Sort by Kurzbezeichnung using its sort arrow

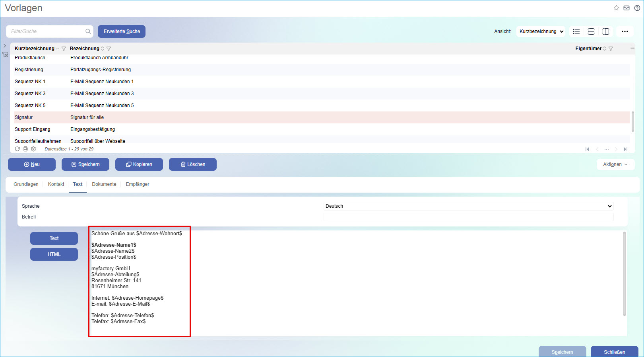coord(58,49)
